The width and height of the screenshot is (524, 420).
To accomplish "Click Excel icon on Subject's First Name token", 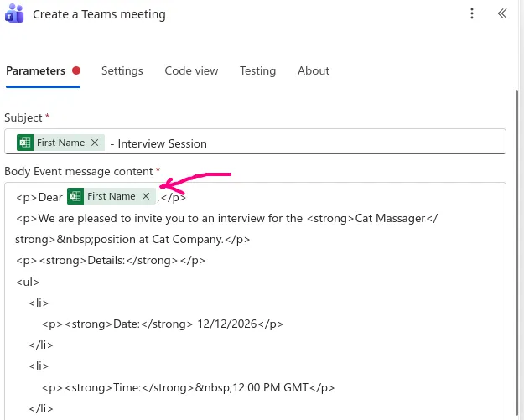I will 25,143.
